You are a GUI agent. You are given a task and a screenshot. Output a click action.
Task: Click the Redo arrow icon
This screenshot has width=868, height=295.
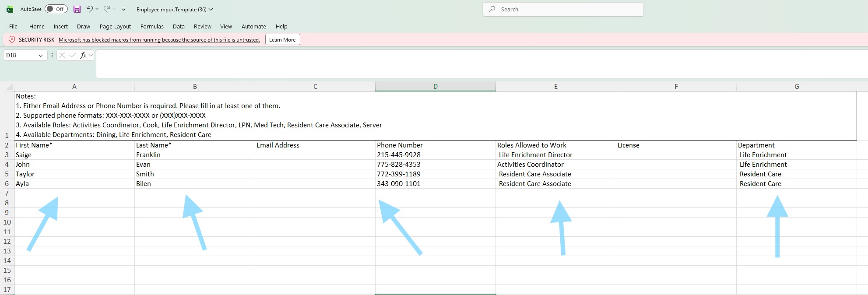point(106,9)
